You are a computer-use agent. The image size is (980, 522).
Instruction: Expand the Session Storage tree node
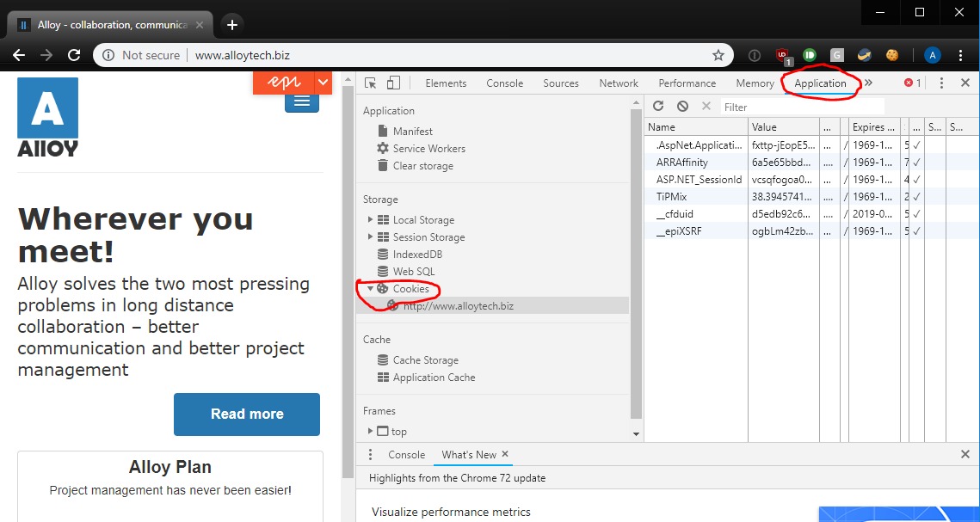coord(371,237)
